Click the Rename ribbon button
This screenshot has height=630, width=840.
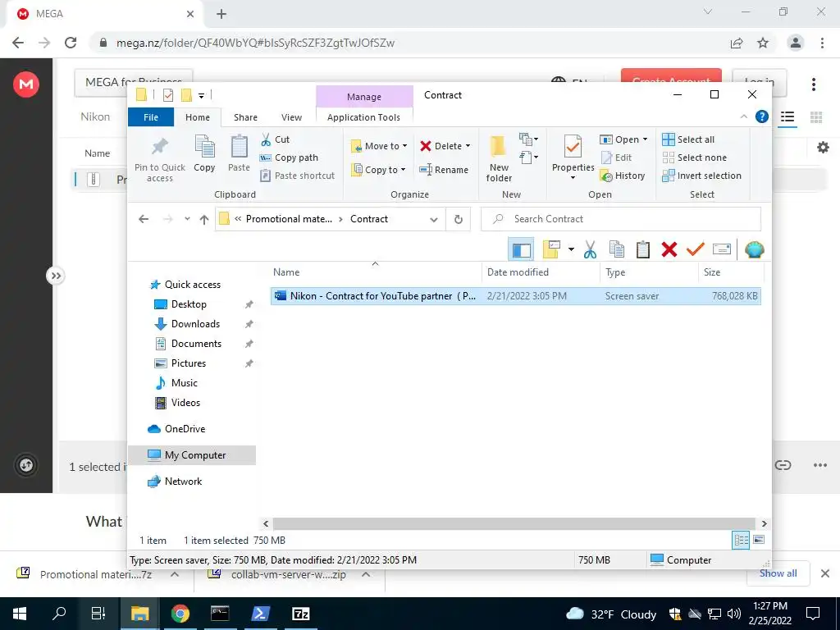point(444,170)
